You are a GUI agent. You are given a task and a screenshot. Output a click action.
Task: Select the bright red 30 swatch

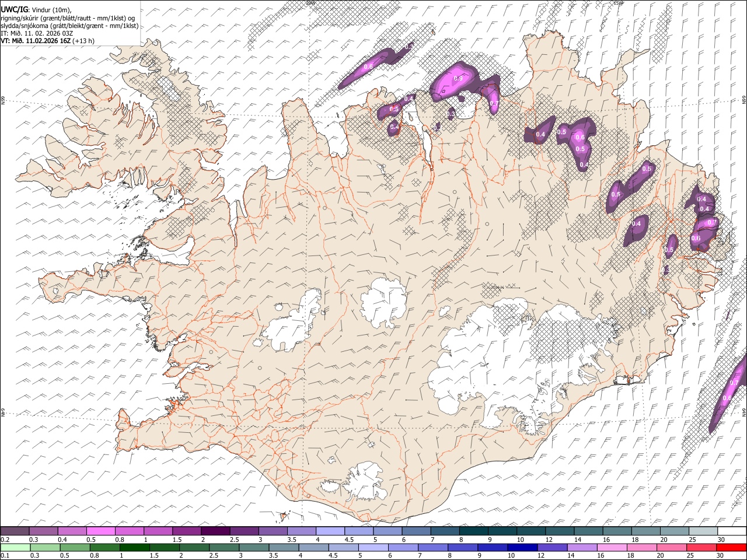pos(731,547)
